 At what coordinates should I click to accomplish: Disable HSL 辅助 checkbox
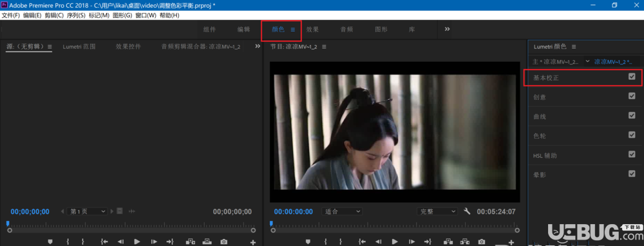click(x=632, y=155)
